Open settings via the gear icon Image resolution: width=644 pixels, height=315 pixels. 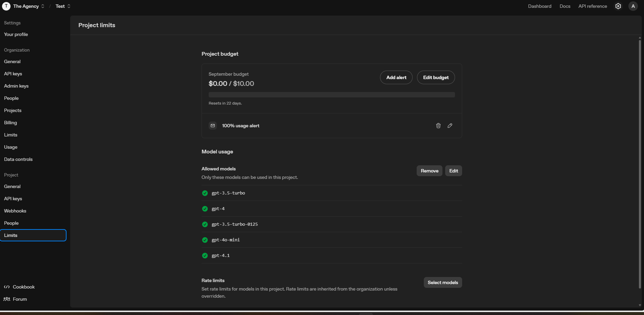pos(618,6)
